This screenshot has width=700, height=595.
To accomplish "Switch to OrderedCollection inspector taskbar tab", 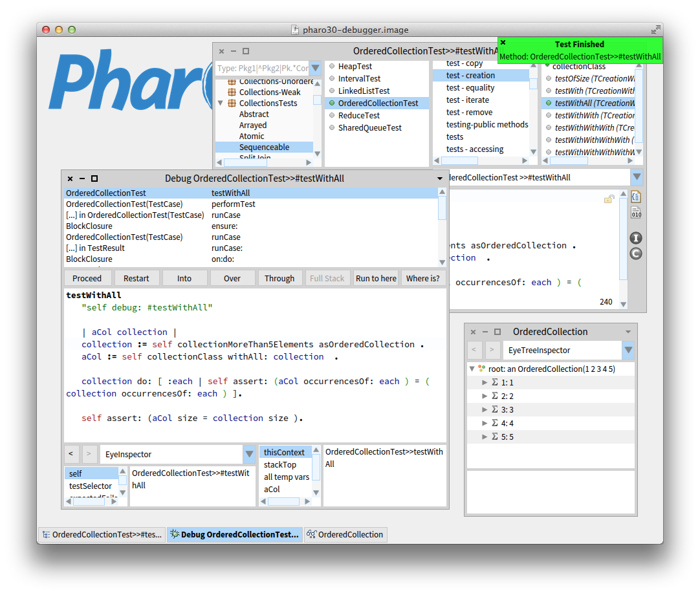I will [345, 535].
